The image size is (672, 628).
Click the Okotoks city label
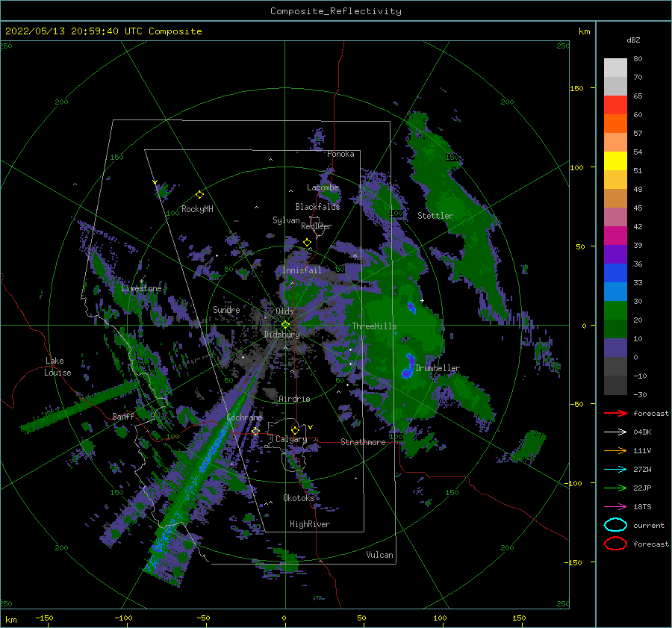click(299, 498)
